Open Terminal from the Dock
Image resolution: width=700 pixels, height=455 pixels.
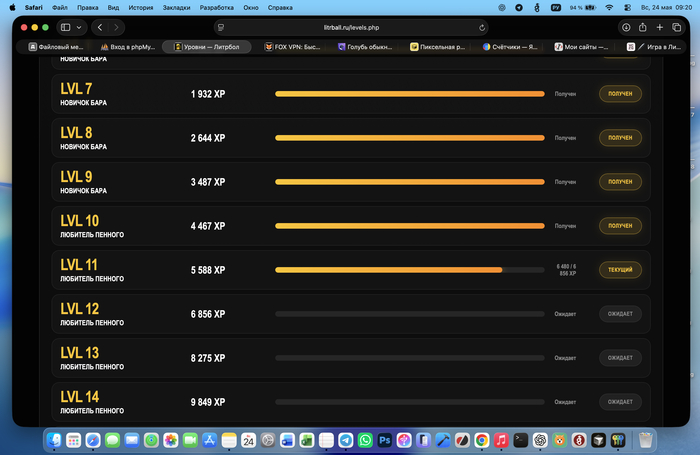point(521,440)
